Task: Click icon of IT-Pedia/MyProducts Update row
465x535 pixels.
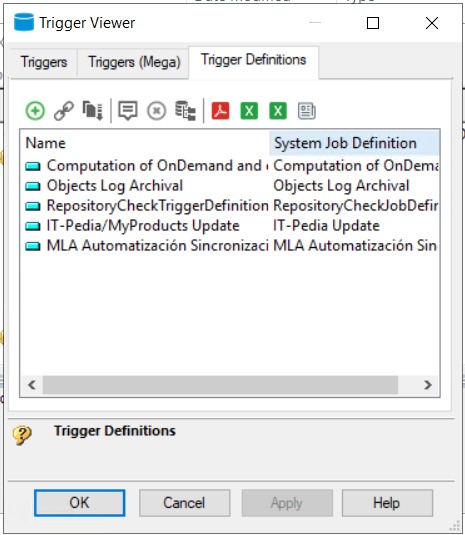Action: point(33,226)
